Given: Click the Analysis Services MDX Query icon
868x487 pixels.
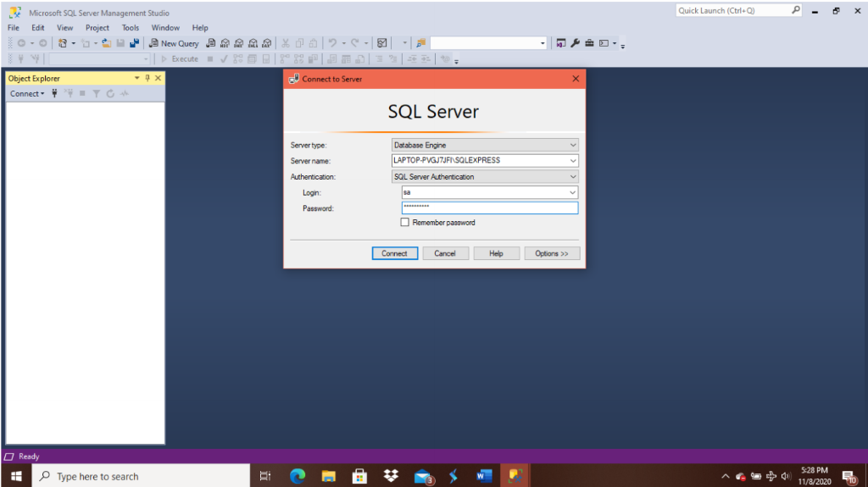Looking at the screenshot, I should (x=225, y=43).
